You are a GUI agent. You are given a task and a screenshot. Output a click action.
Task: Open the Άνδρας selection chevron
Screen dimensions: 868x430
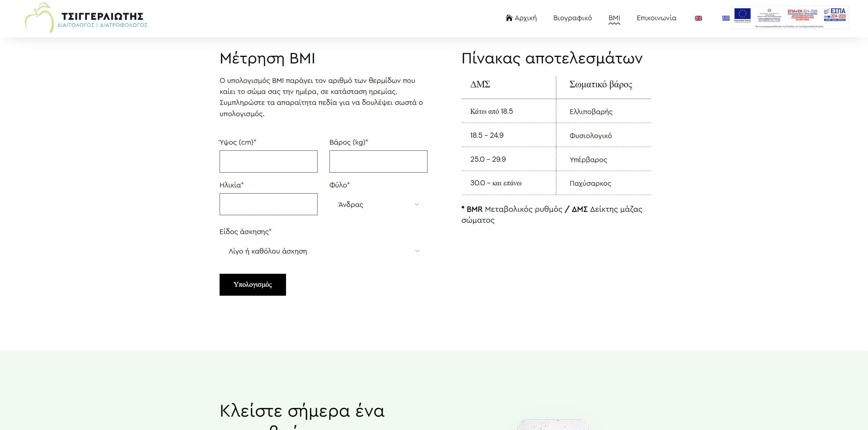[x=417, y=204]
